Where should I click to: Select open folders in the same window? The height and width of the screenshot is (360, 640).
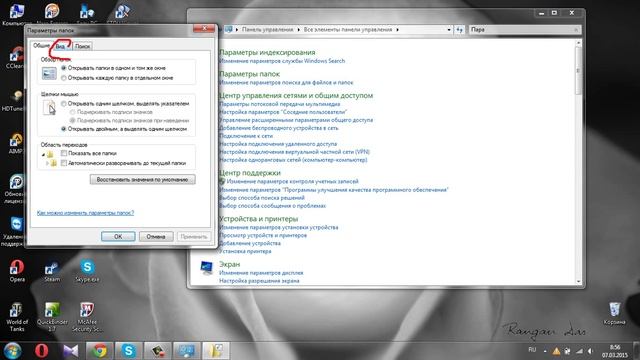coord(64,68)
